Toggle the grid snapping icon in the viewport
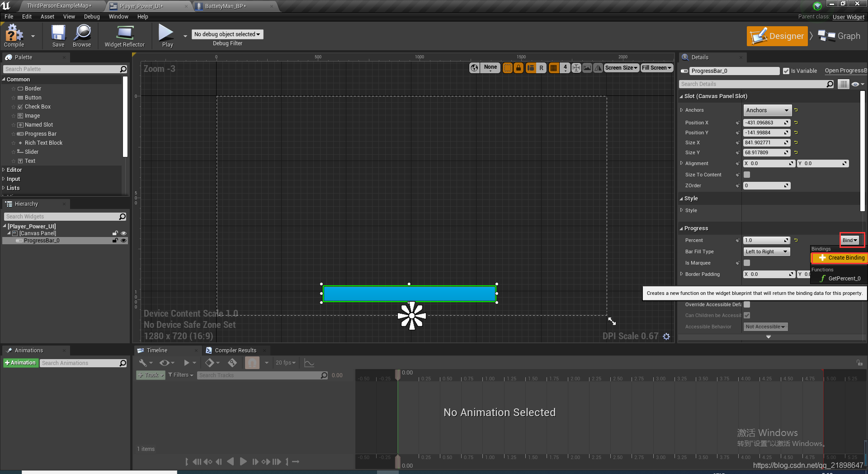This screenshot has height=474, width=868. pos(553,68)
